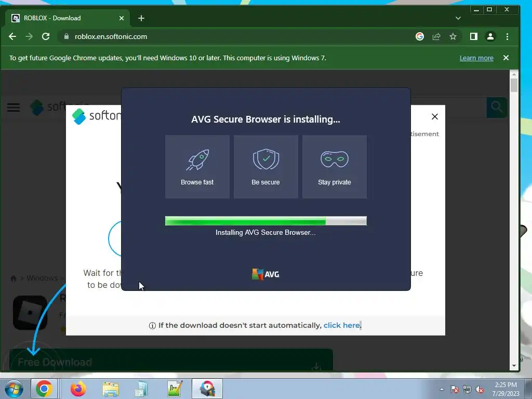Click the network tray icon
This screenshot has height=399, width=532.
tap(467, 390)
